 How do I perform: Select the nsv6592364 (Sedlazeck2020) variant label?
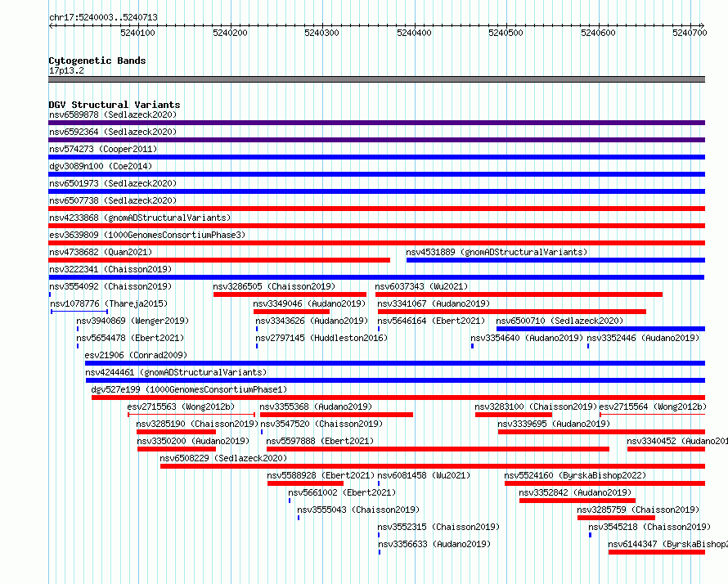tap(113, 132)
